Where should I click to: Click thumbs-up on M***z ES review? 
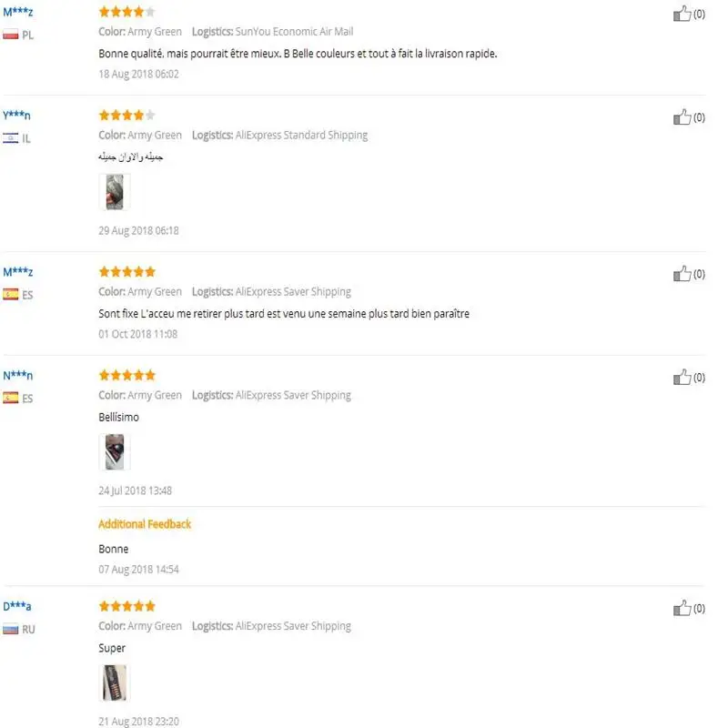coord(682,274)
